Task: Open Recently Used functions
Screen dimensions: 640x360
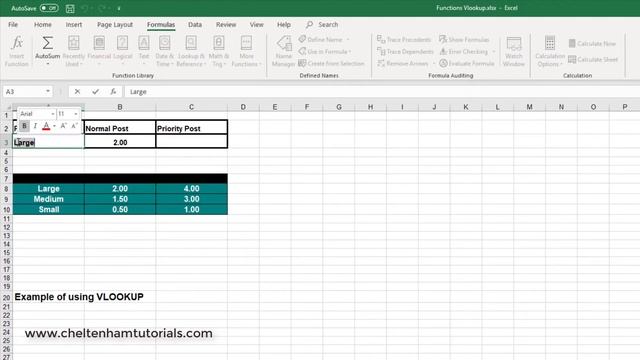Action: coord(73,51)
